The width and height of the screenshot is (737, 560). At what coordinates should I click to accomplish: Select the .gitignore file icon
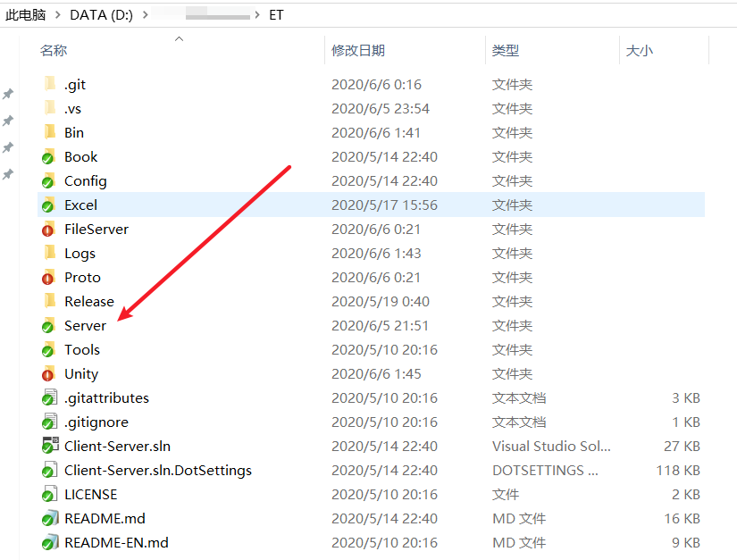click(x=49, y=422)
